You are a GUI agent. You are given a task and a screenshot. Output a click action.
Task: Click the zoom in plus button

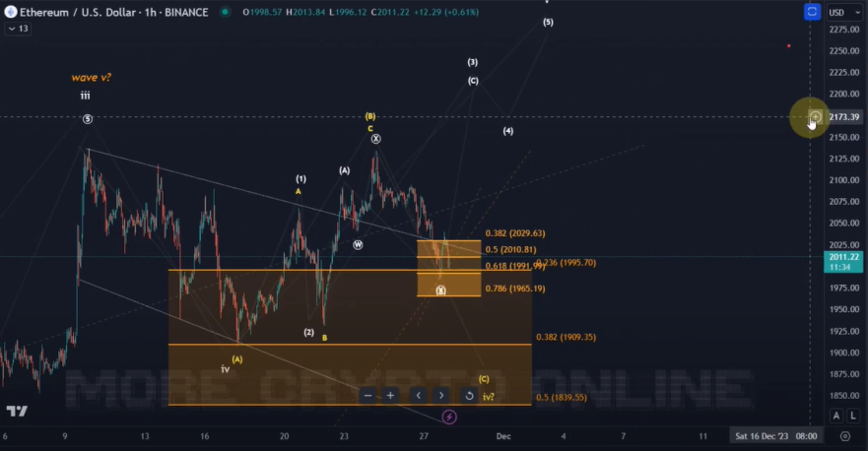point(390,395)
